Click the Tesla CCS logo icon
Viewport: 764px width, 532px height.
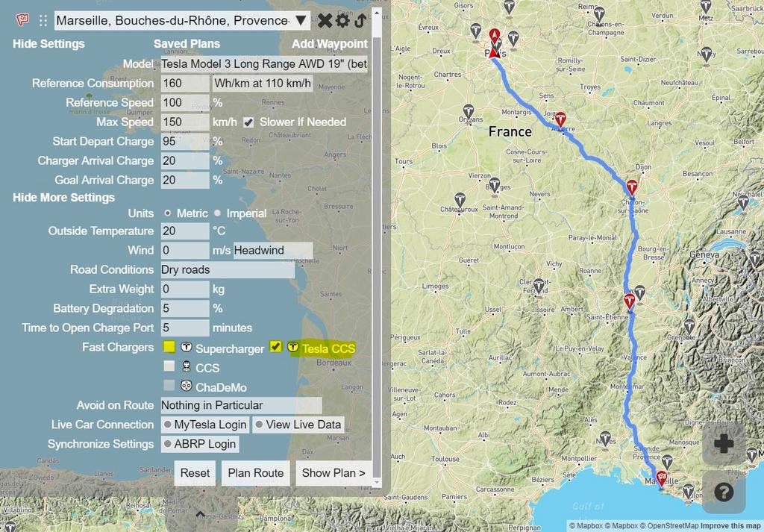tap(292, 347)
